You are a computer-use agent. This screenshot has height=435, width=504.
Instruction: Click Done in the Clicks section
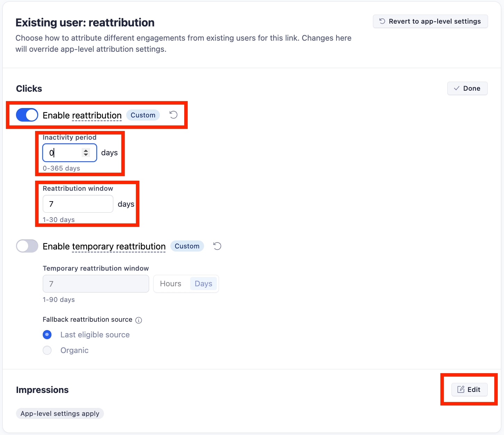(x=467, y=88)
